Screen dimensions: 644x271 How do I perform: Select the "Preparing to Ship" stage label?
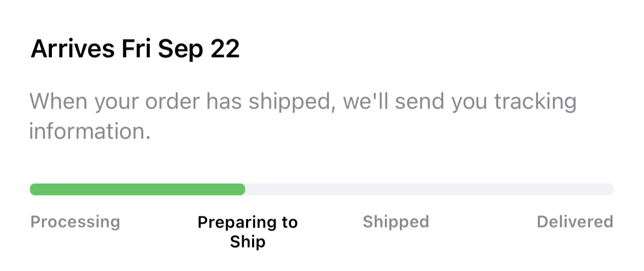(x=248, y=231)
